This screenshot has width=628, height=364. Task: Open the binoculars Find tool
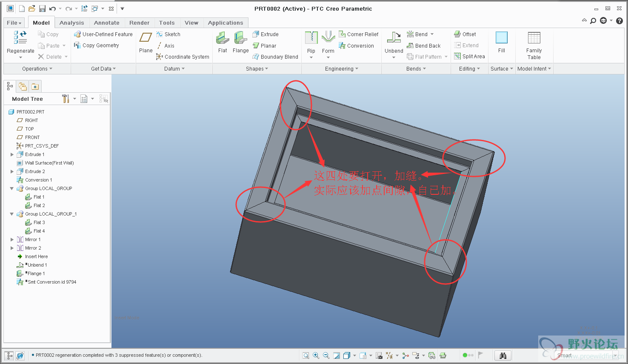503,355
